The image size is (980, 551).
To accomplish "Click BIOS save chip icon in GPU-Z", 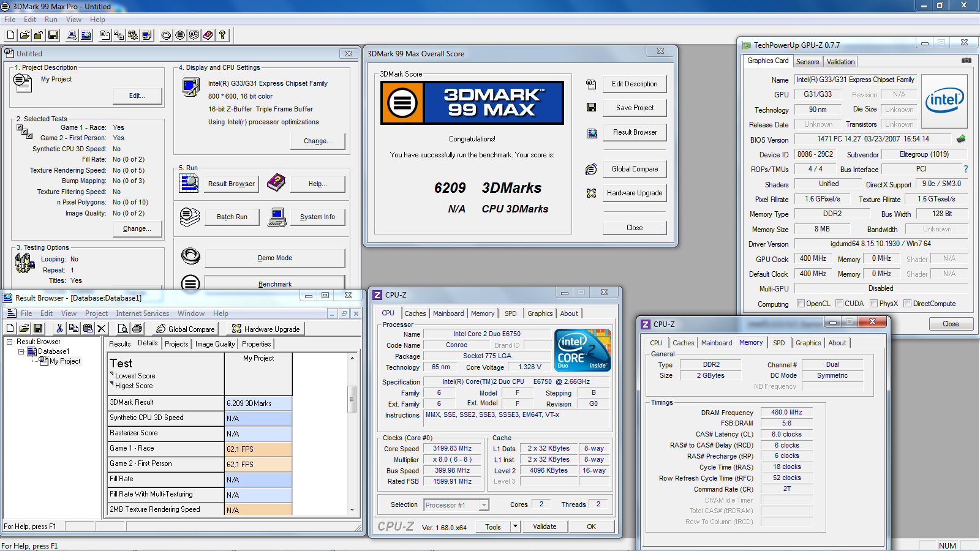I will (961, 139).
